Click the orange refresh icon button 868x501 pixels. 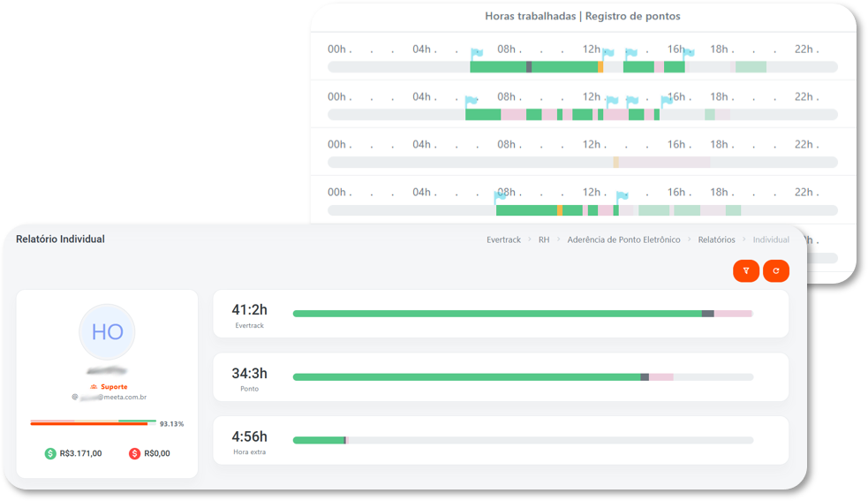(776, 271)
